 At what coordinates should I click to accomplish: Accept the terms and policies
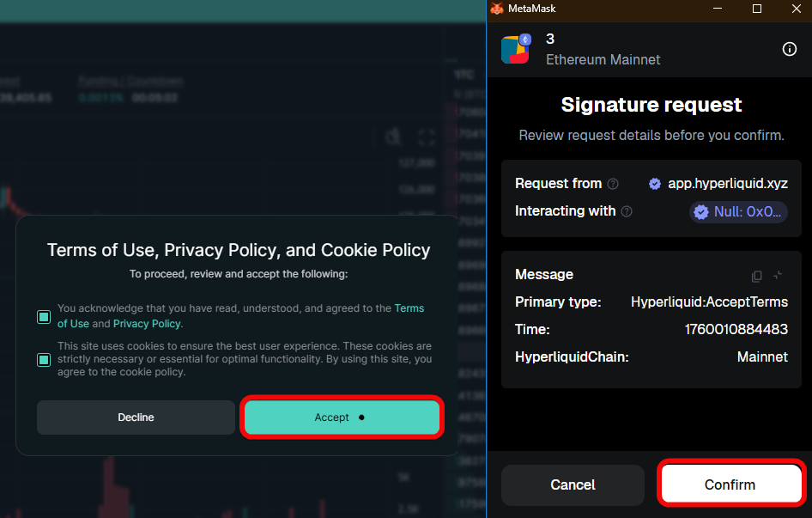coord(342,417)
